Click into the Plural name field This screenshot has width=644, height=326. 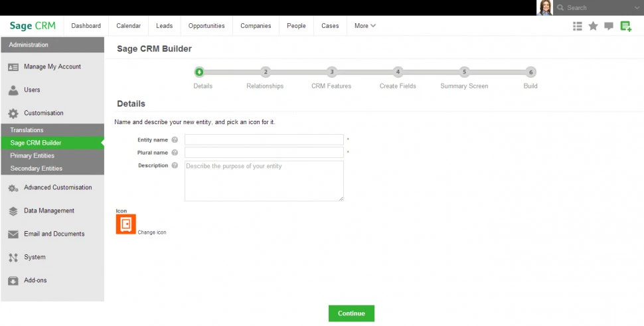pyautogui.click(x=264, y=152)
